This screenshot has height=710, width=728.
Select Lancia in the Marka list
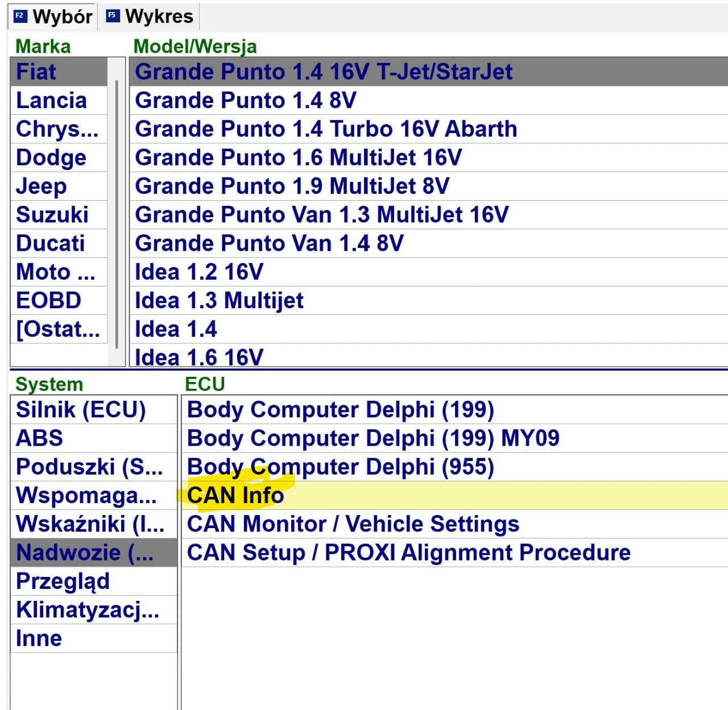pos(51,101)
